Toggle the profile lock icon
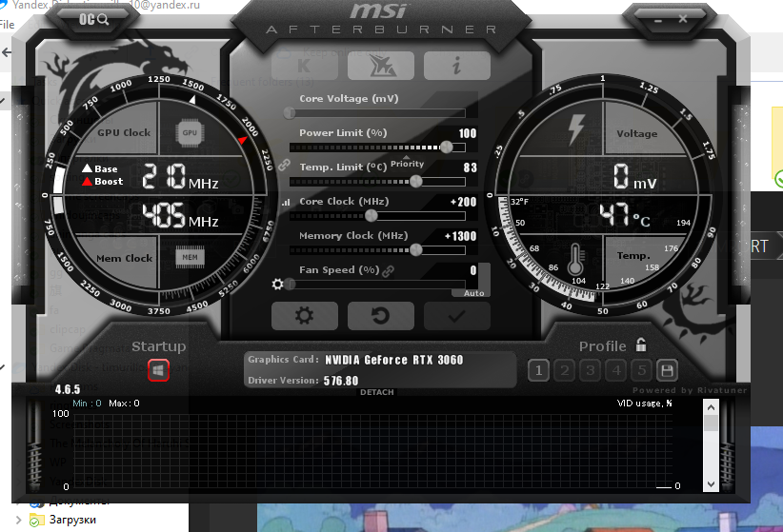The height and width of the screenshot is (532, 783). [641, 345]
